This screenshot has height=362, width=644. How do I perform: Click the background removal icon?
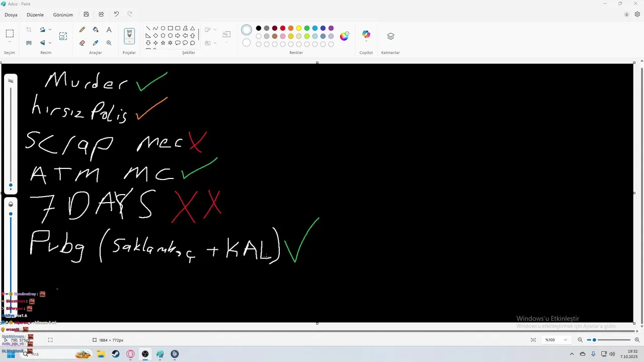coord(29,43)
